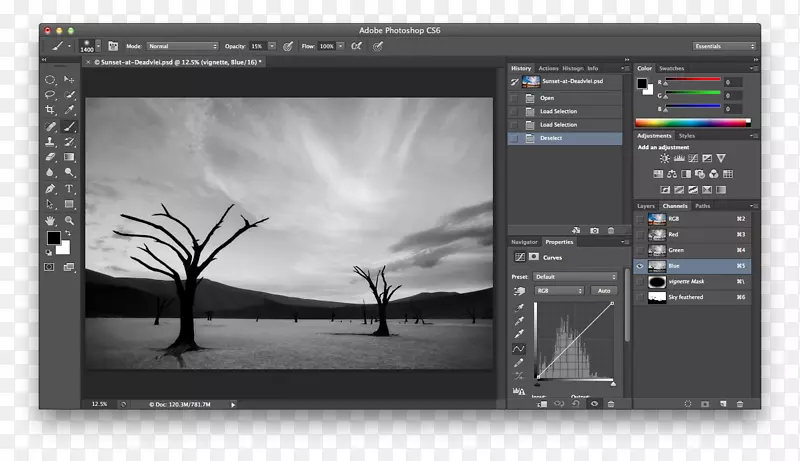Click the color spectrum ramp

tap(693, 122)
